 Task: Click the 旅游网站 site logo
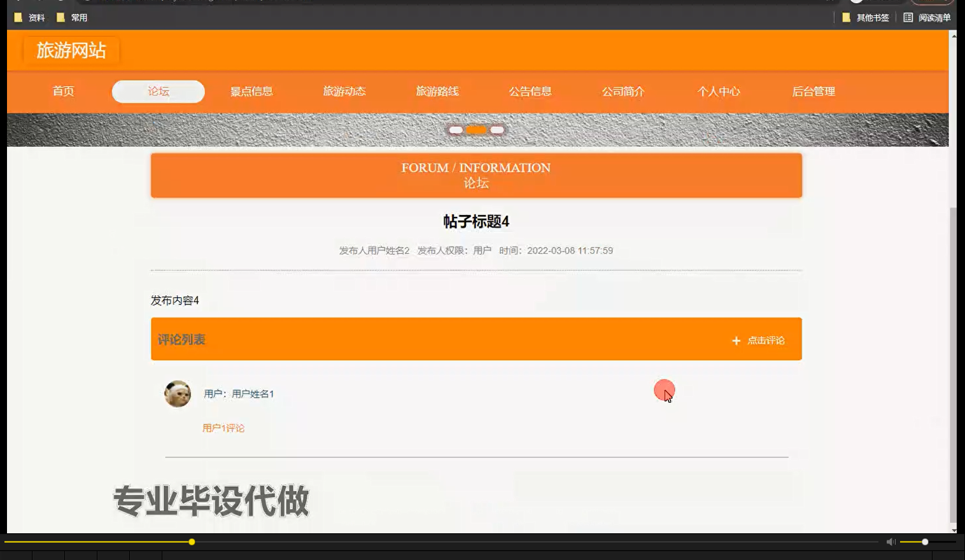71,50
